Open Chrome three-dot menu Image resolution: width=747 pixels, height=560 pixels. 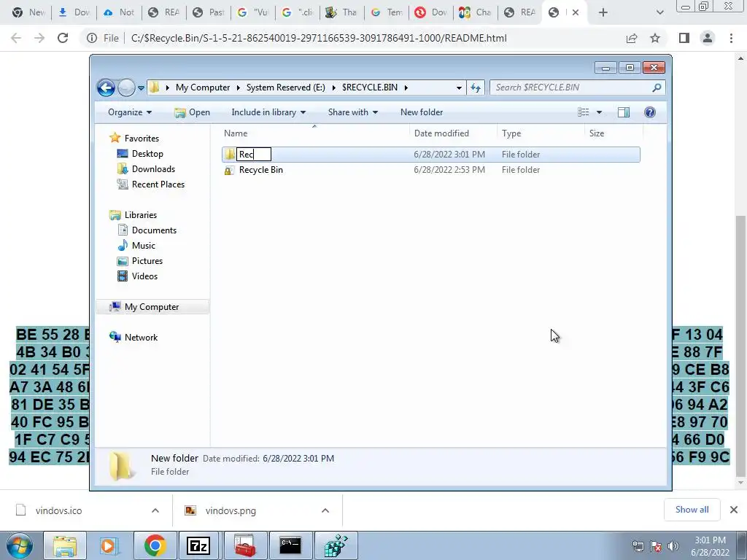coord(731,38)
